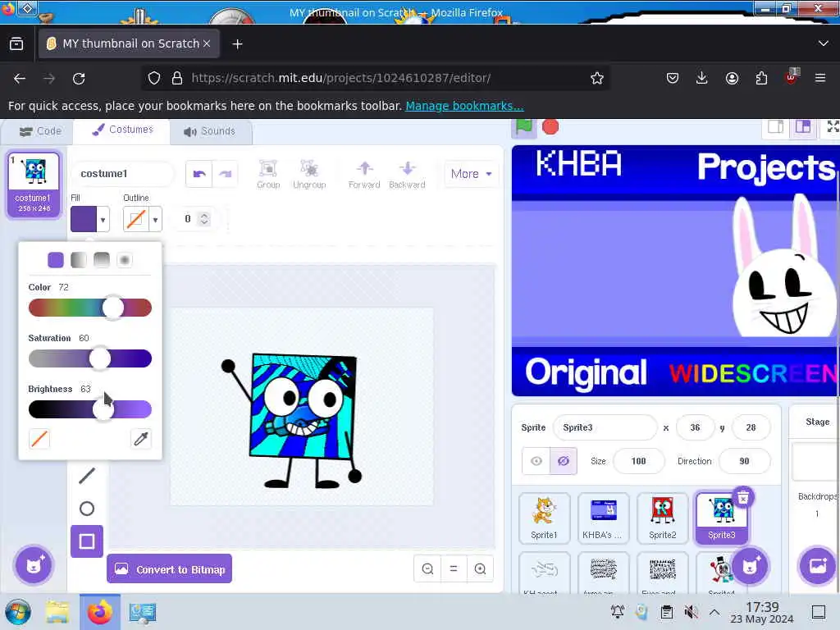Zoom in on the paint canvas
The image size is (840, 630).
(x=480, y=568)
